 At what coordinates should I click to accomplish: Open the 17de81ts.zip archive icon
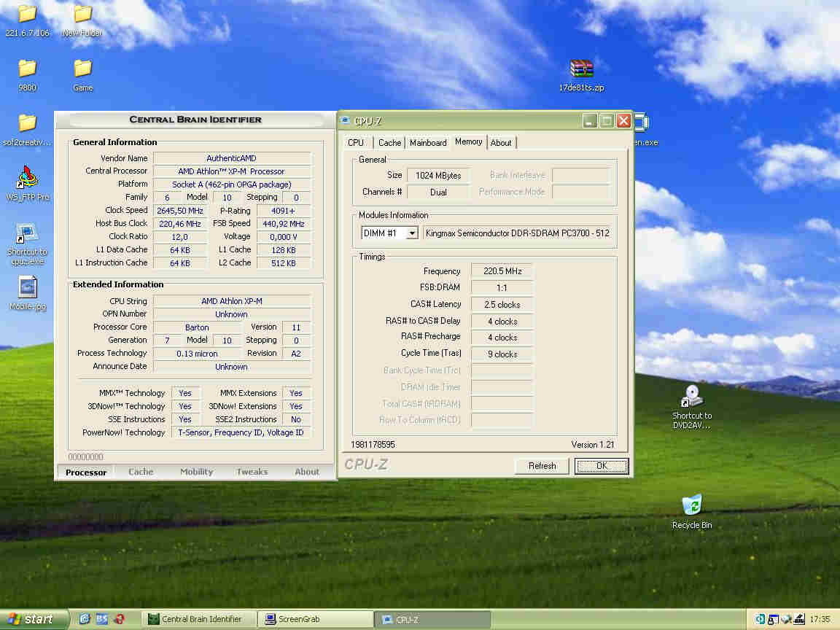pyautogui.click(x=581, y=70)
